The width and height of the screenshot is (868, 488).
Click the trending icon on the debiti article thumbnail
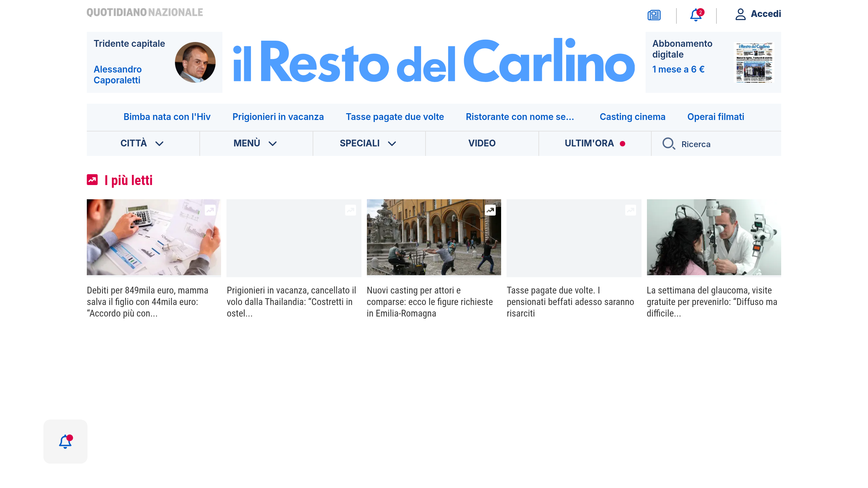(x=210, y=210)
